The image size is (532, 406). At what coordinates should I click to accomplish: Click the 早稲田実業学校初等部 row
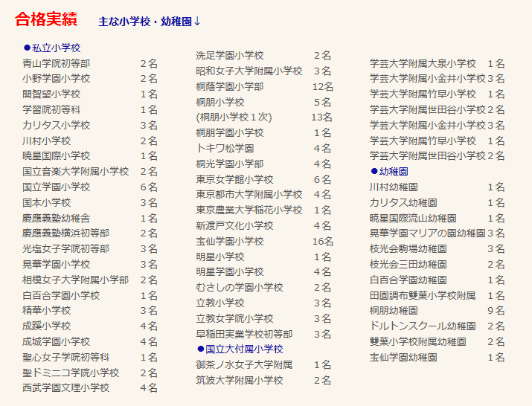click(x=244, y=334)
